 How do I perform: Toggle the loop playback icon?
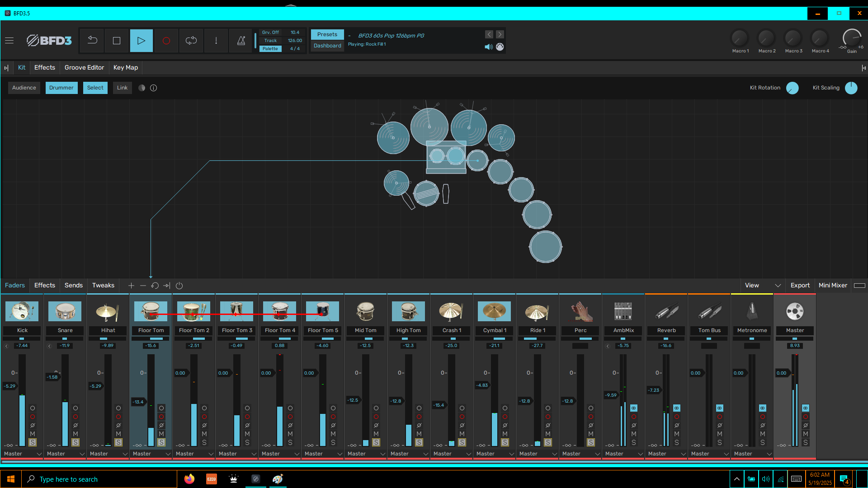[x=191, y=41]
